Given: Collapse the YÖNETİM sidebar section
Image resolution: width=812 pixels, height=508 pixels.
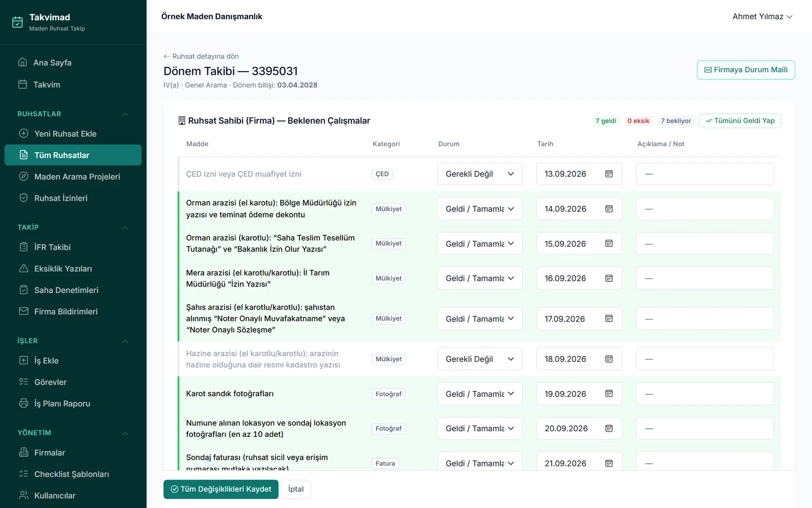Looking at the screenshot, I should pos(125,433).
